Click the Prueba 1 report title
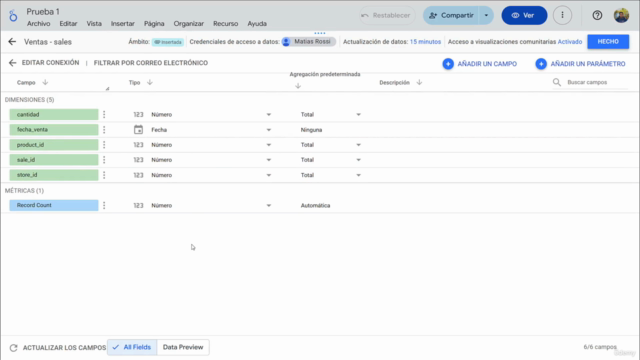640x360 pixels. point(43,12)
